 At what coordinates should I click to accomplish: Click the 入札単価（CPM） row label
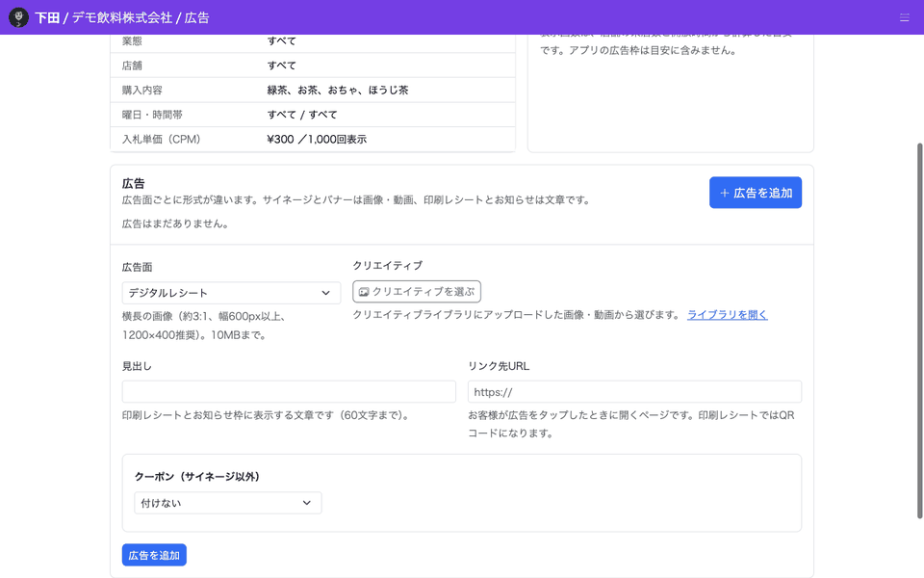click(x=162, y=139)
